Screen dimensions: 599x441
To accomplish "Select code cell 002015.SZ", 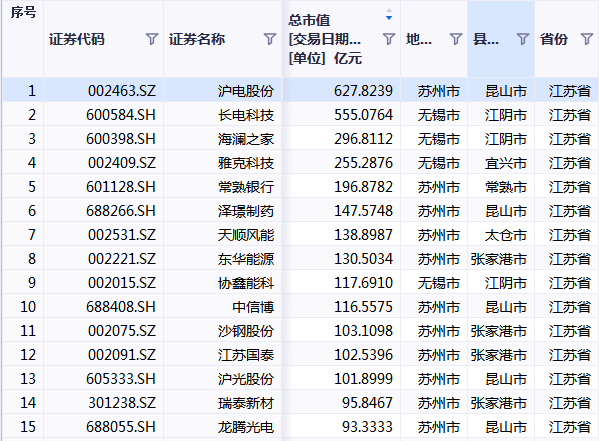I will (x=122, y=283).
